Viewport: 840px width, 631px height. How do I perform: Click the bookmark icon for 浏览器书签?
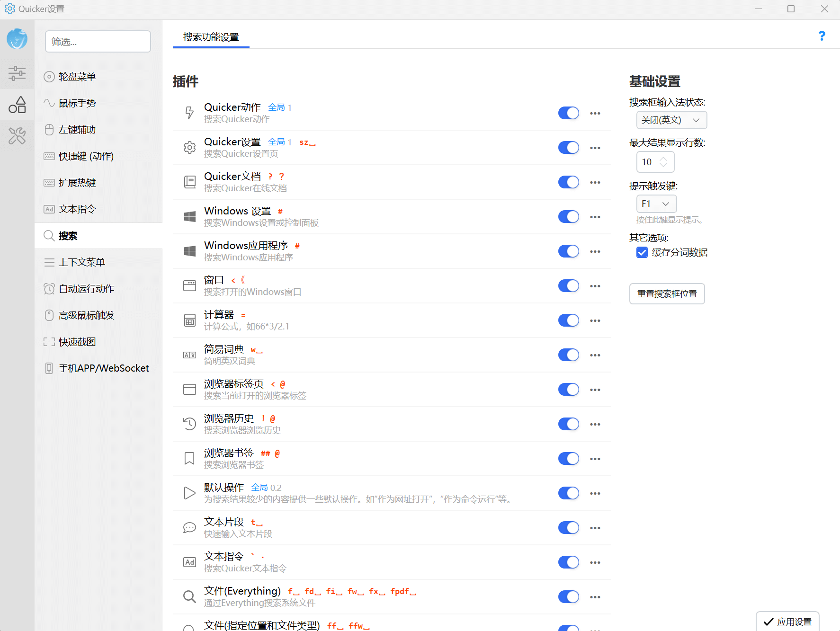(189, 458)
